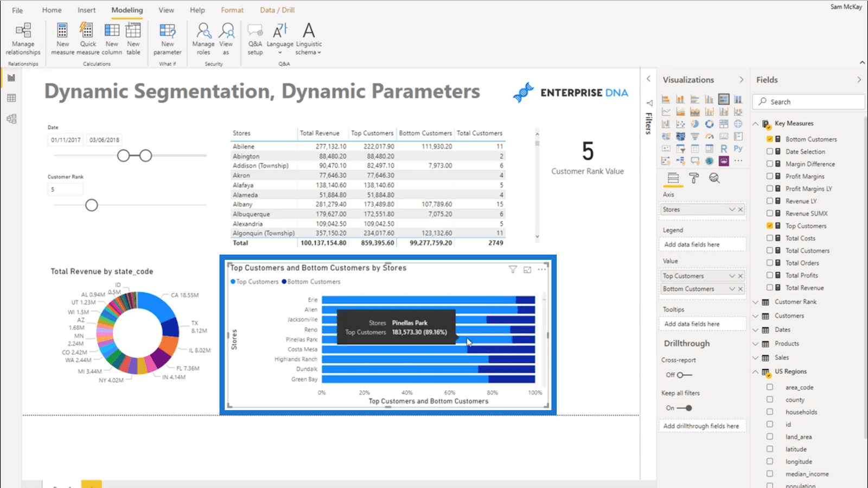The width and height of the screenshot is (868, 488).
Task: Check the Margin Difference field
Action: (x=770, y=164)
